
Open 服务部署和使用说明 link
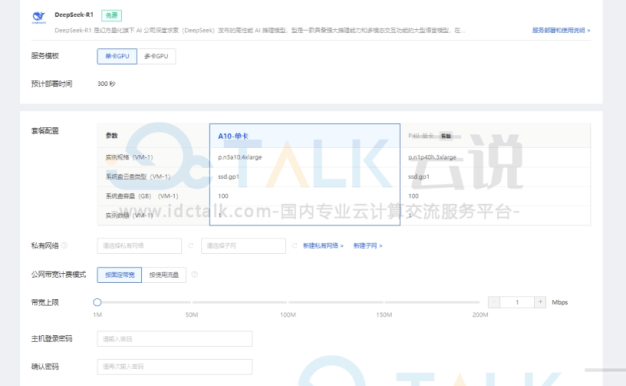tap(561, 30)
